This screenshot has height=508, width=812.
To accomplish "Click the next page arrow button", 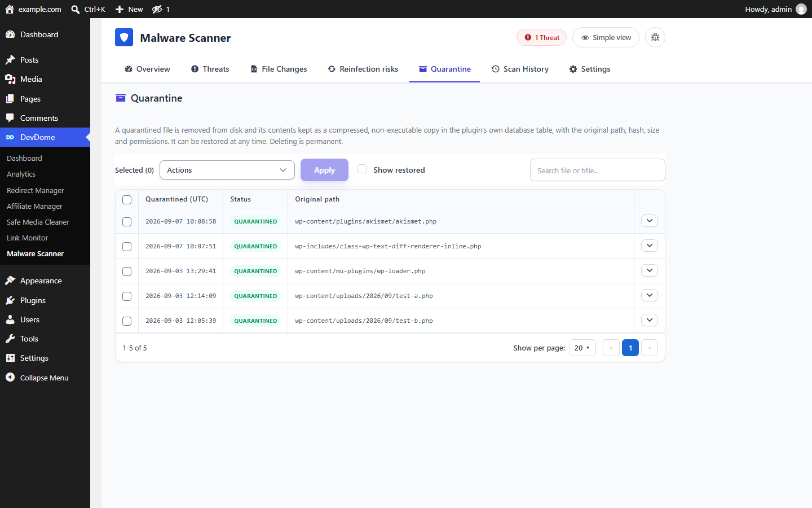I will coord(650,348).
